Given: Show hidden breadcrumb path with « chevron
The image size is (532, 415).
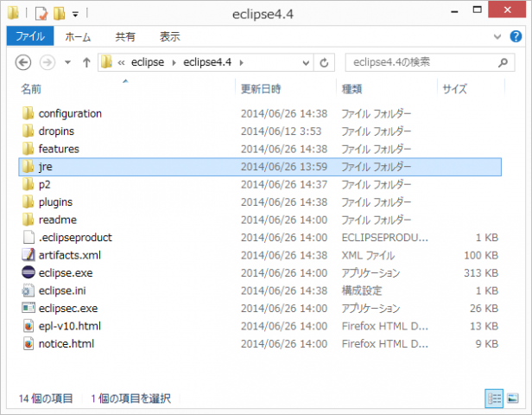Looking at the screenshot, I should pos(121,62).
